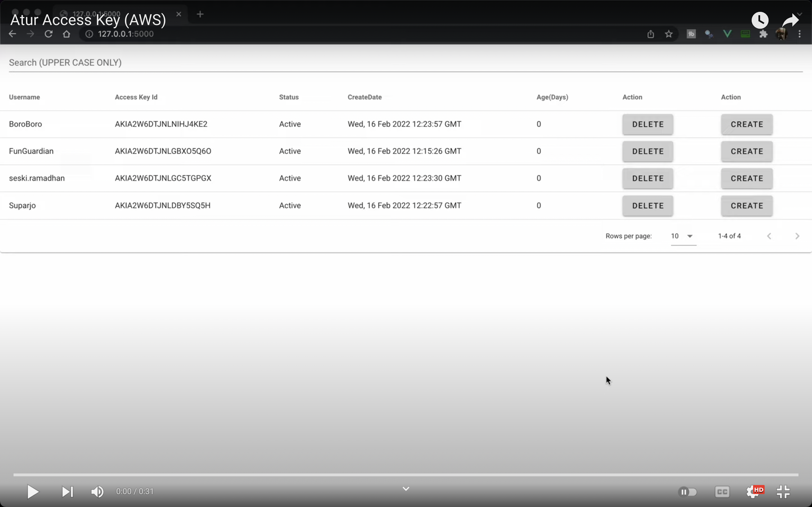Click the Watch later clock icon
Screen dimensions: 812x507
click(760, 20)
